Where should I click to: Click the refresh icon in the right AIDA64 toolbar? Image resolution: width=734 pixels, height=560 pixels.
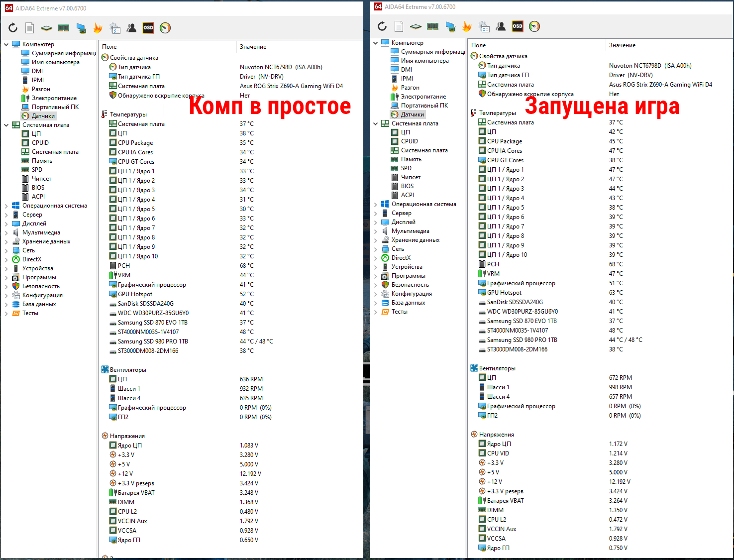382,26
